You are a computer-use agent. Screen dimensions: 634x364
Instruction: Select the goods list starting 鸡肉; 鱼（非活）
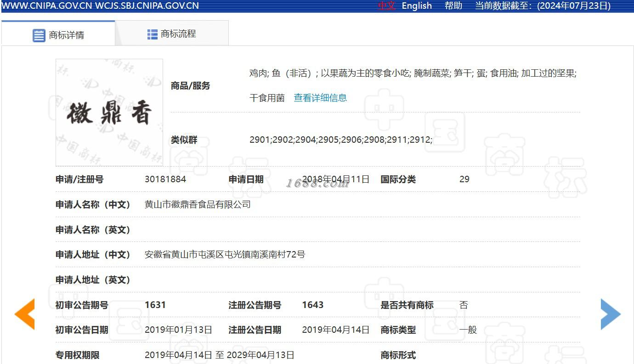coord(413,73)
